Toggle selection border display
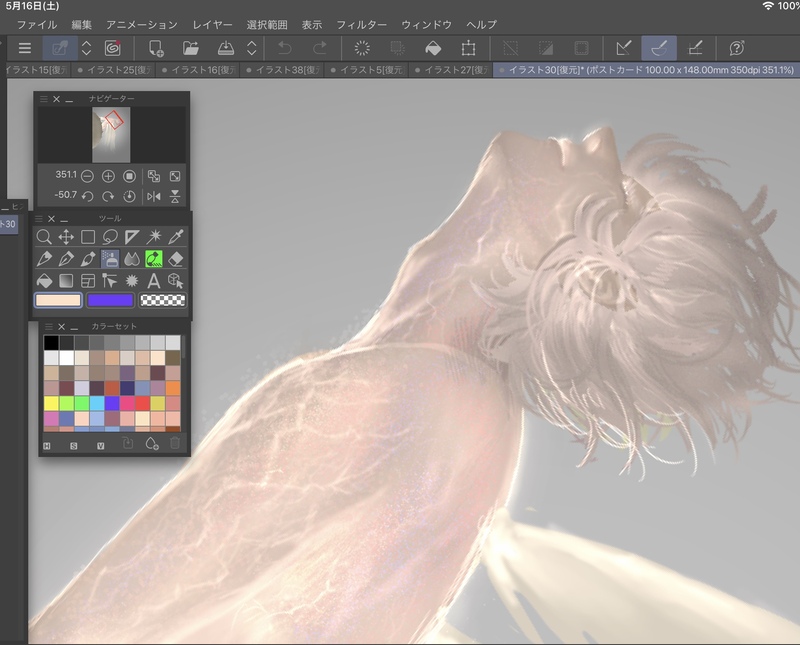The image size is (800, 645). tap(581, 48)
